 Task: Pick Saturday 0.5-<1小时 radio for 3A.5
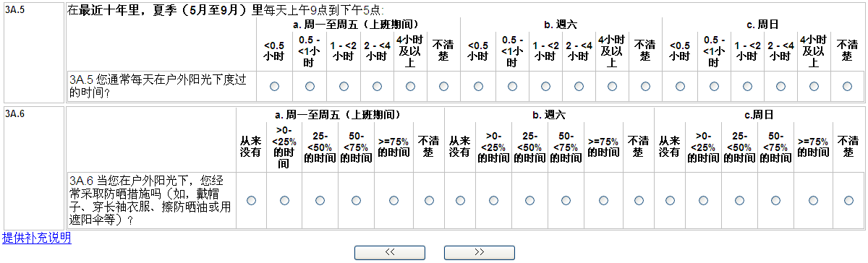pos(512,87)
